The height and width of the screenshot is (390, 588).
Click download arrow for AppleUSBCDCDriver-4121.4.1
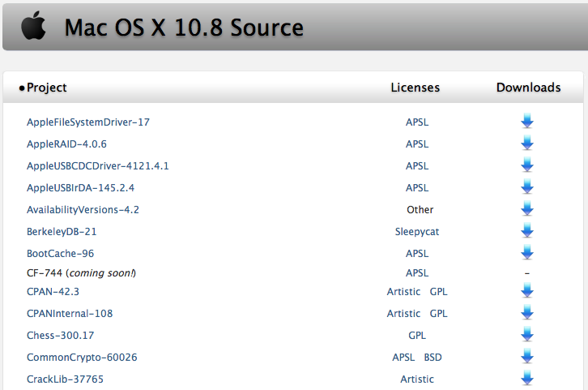point(527,165)
